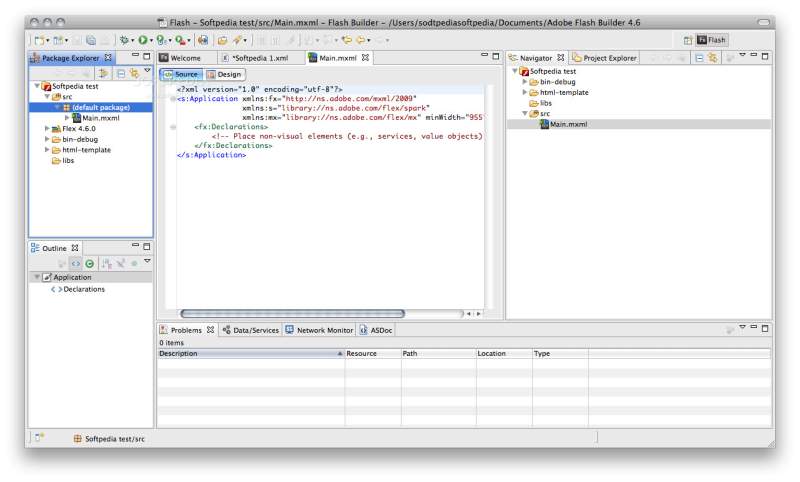800x482 pixels.
Task: Expand bin-debug in Navigator
Action: (x=524, y=82)
